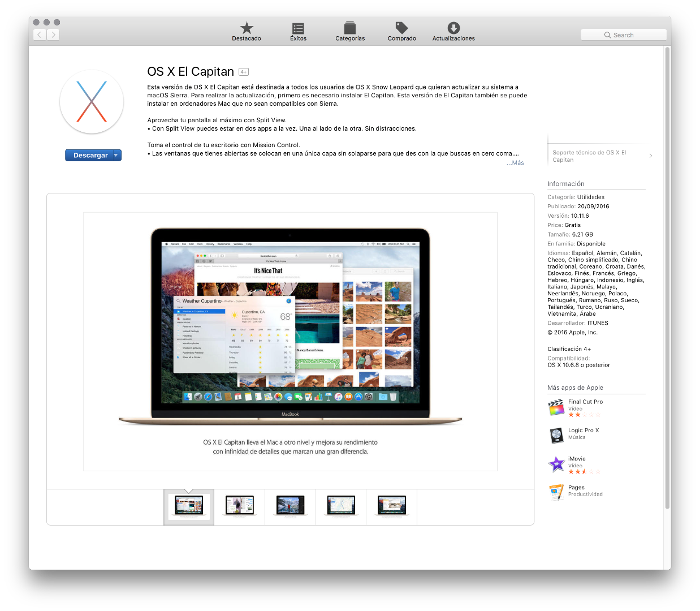Select the second screenshot thumbnail
Screen dimensions: 700x611
pos(240,506)
